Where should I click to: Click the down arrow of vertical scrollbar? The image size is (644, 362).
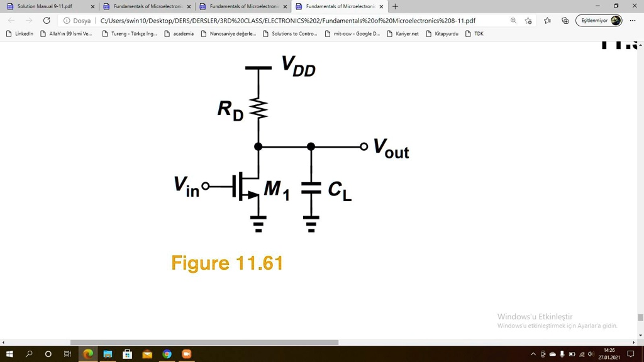[x=640, y=336]
